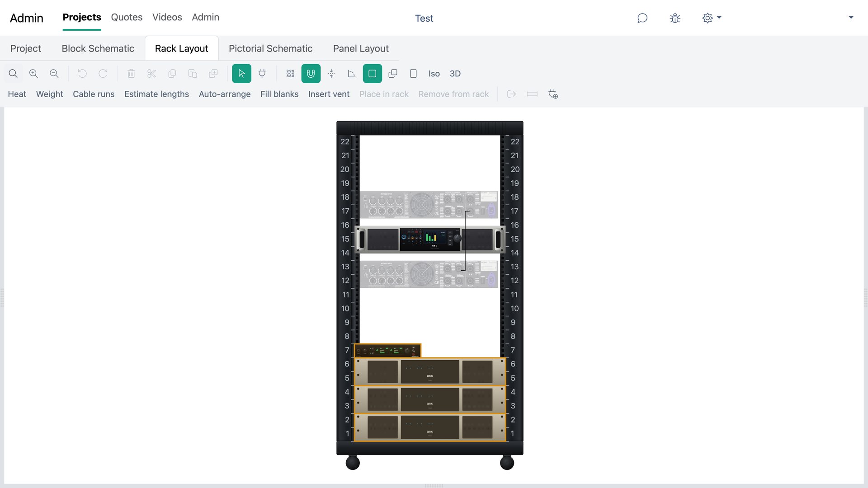
Task: Click the export arrow icon
Action: coord(511,94)
